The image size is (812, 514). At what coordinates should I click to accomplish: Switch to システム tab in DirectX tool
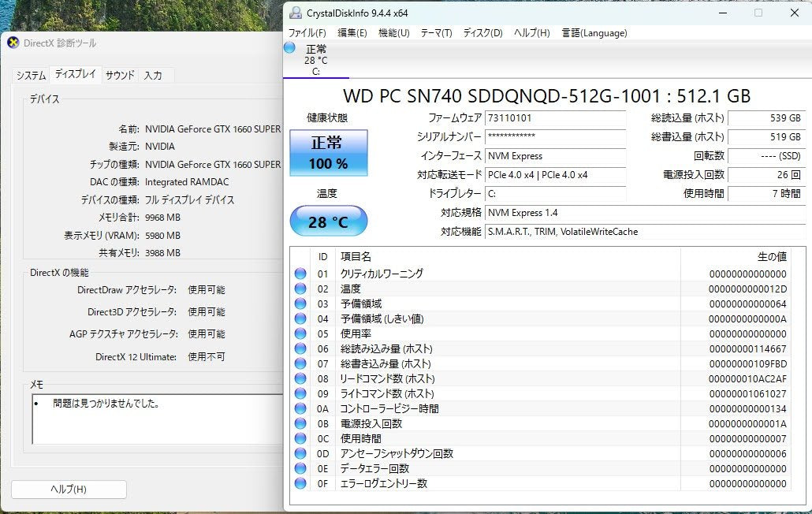tap(31, 76)
